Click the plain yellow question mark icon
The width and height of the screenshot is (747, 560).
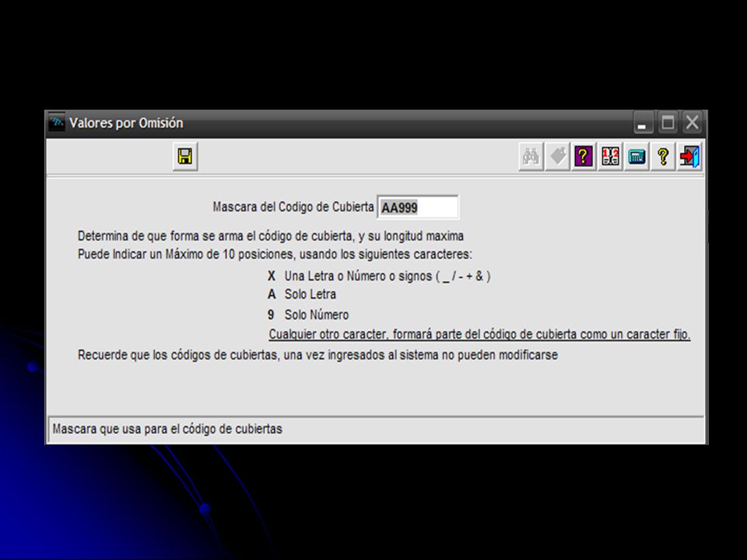coord(663,156)
